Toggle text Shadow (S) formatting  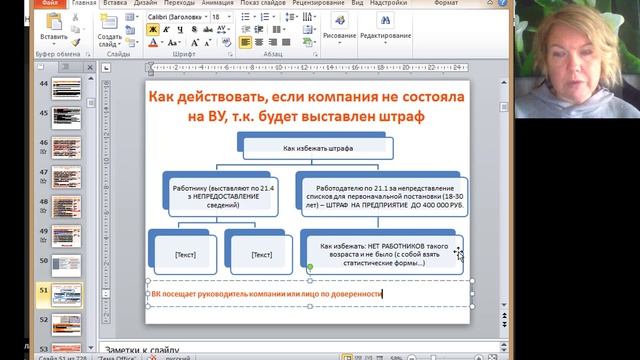194,29
